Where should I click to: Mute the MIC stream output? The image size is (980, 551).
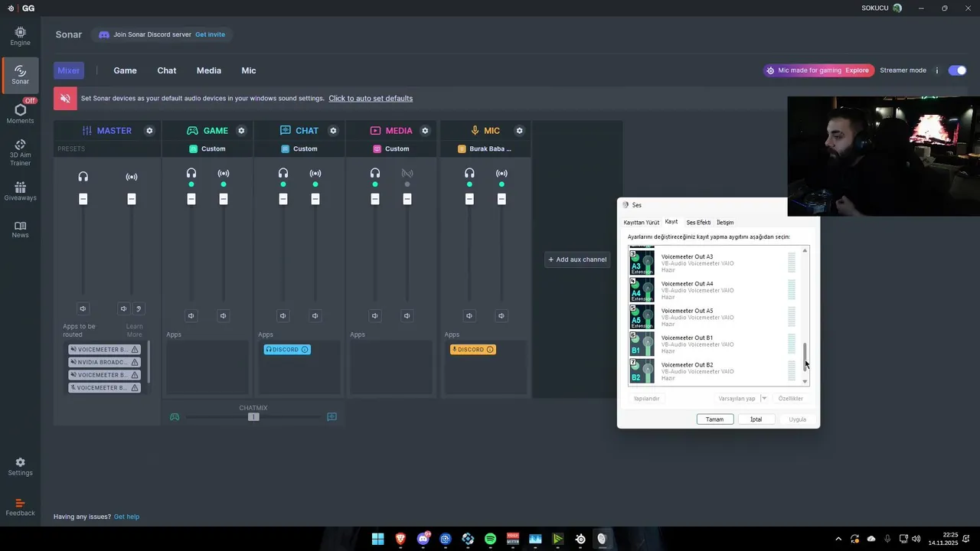(501, 315)
